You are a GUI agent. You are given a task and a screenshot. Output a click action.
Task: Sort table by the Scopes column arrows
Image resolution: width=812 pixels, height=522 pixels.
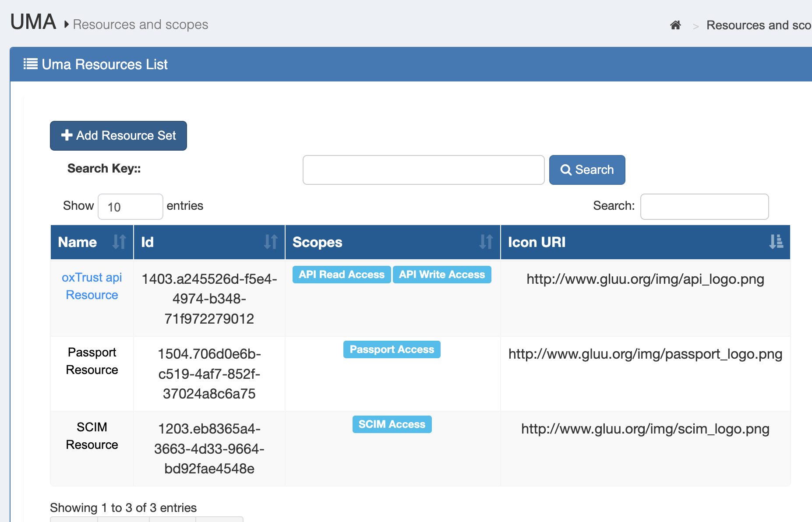[486, 242]
